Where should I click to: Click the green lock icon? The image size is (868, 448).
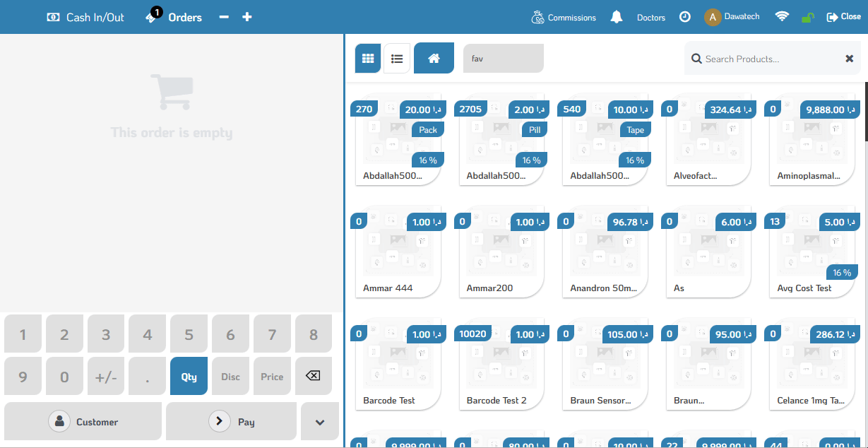808,17
